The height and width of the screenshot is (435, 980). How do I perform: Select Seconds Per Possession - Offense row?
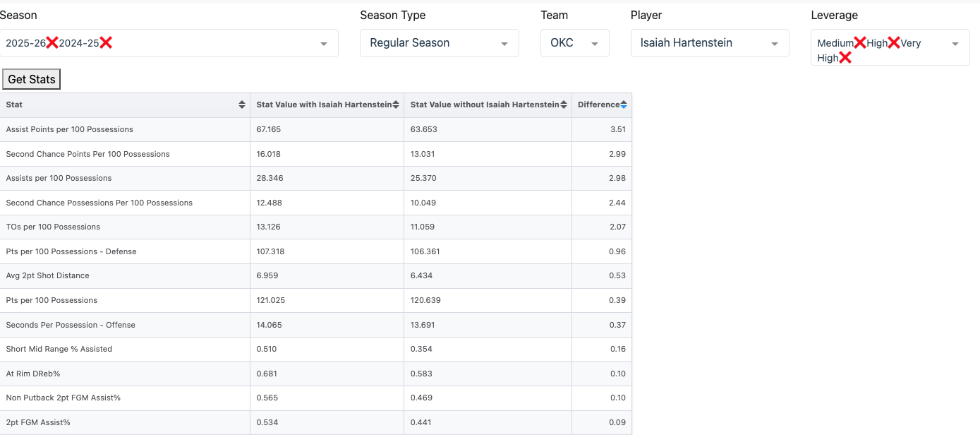click(x=316, y=325)
